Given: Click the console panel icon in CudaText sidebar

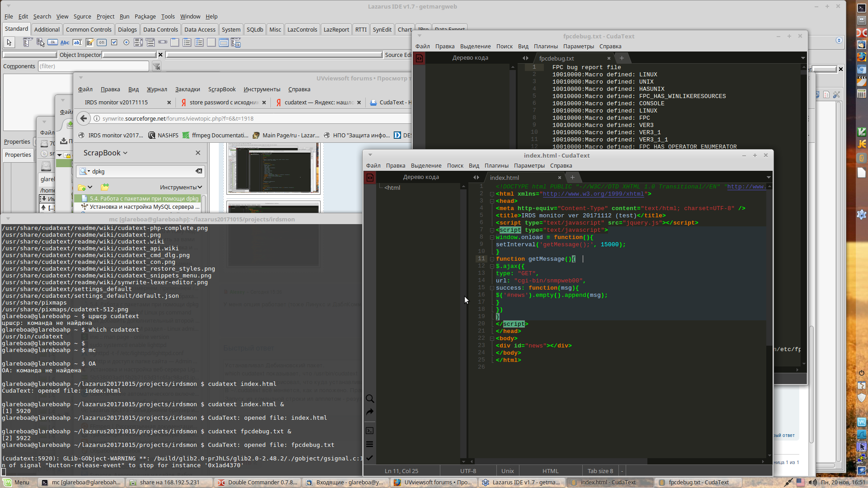Looking at the screenshot, I should (x=370, y=431).
